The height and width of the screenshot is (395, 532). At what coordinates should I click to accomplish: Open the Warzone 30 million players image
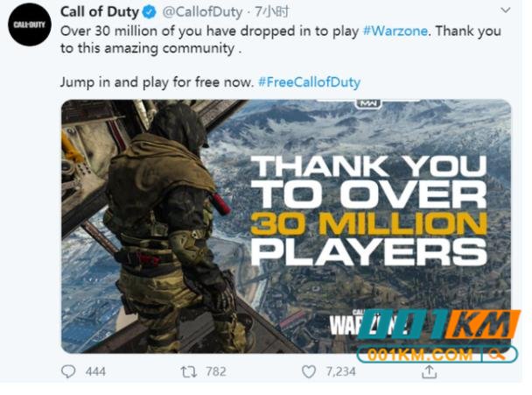click(x=286, y=226)
